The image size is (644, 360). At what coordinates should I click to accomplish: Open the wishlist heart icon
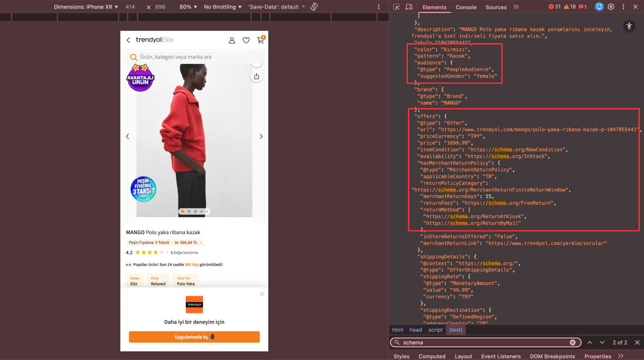[x=246, y=40]
